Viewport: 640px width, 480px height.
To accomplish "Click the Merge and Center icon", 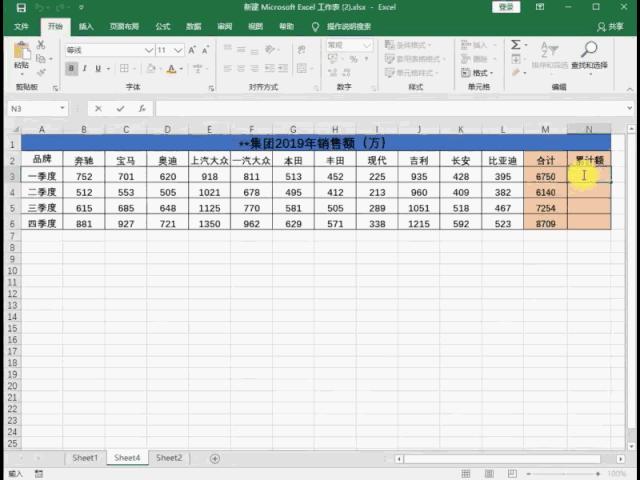I will click(302, 69).
